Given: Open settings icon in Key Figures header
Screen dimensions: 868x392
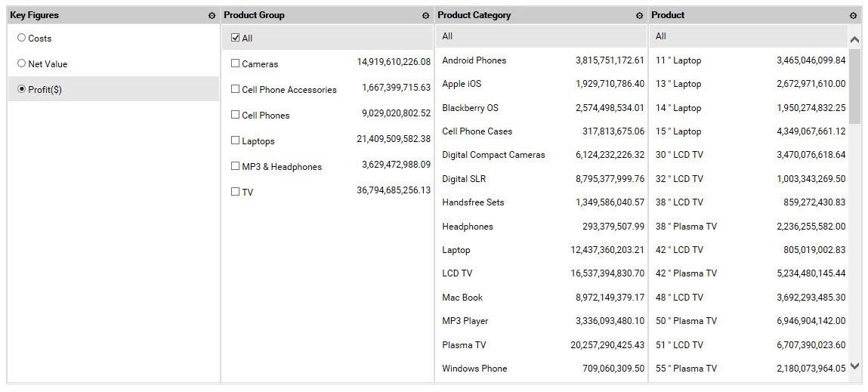Looking at the screenshot, I should (x=212, y=16).
